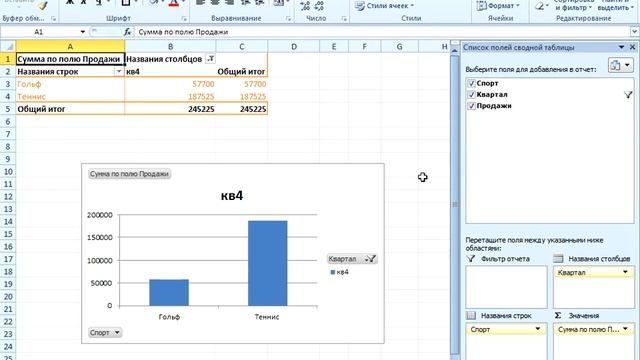The height and width of the screenshot is (360, 640).
Task: Select column B header
Action: (171, 47)
